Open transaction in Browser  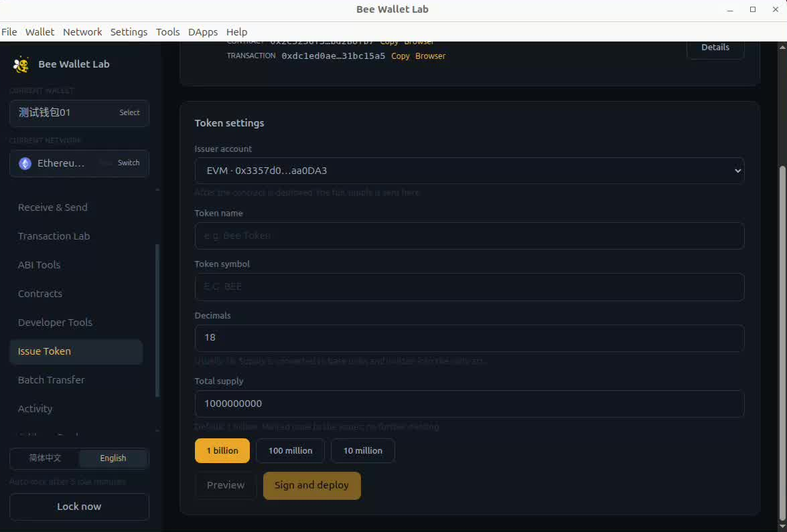point(430,56)
